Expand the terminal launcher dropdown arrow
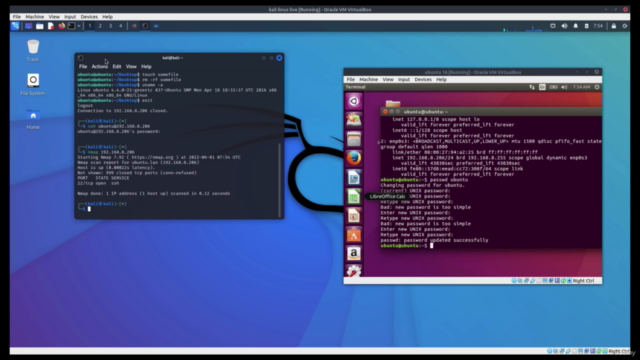 click(79, 26)
